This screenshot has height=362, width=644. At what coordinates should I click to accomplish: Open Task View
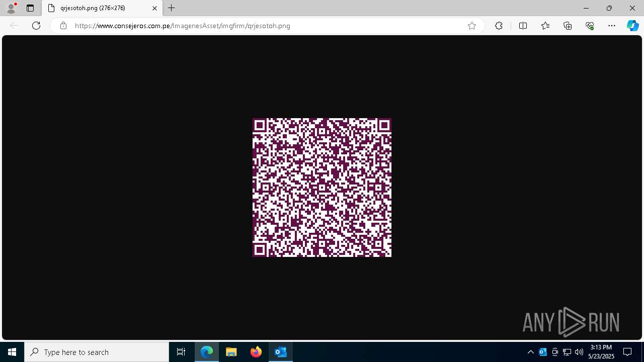pyautogui.click(x=181, y=352)
